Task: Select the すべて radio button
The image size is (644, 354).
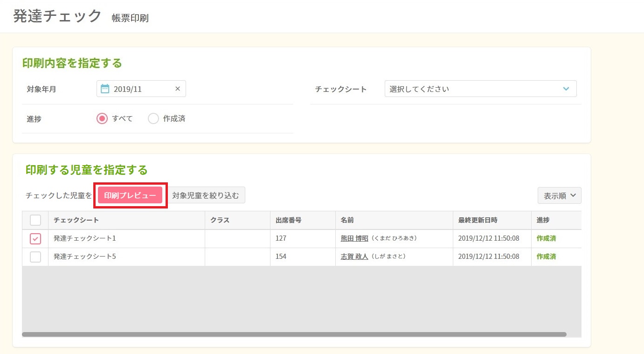Action: 102,118
